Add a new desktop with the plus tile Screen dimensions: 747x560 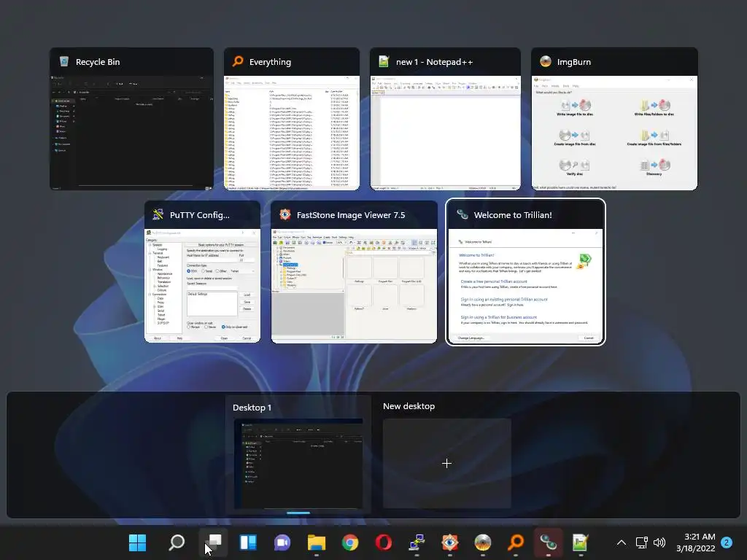pos(447,463)
